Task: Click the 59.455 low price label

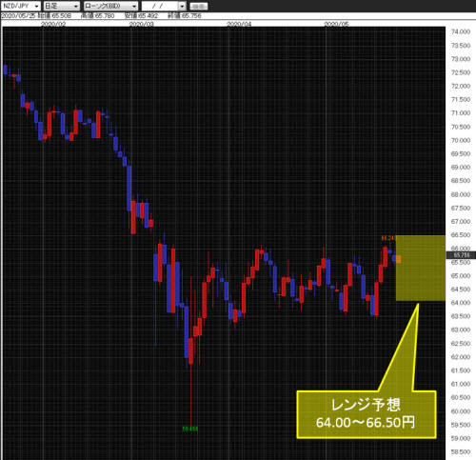Action: [x=190, y=429]
